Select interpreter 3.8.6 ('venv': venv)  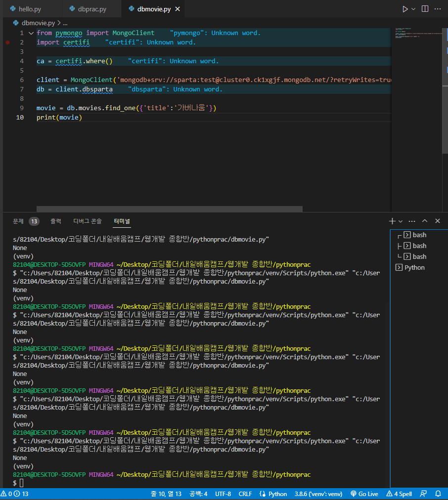coord(318,494)
